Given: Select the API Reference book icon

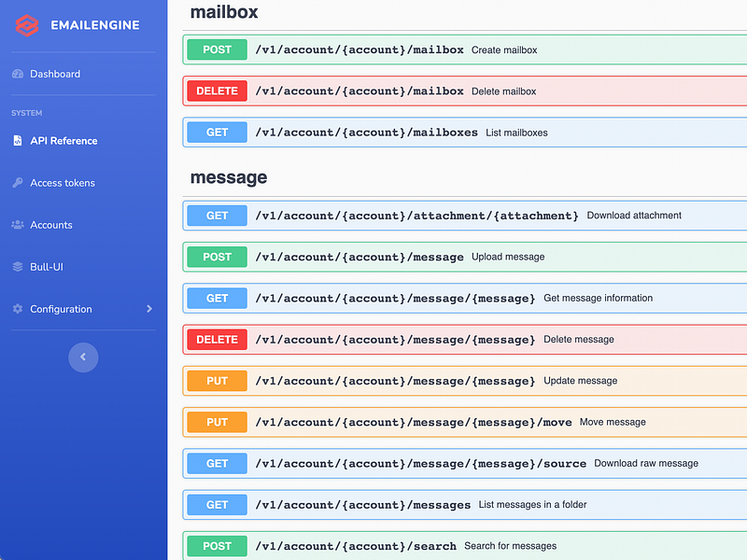Looking at the screenshot, I should [x=16, y=140].
